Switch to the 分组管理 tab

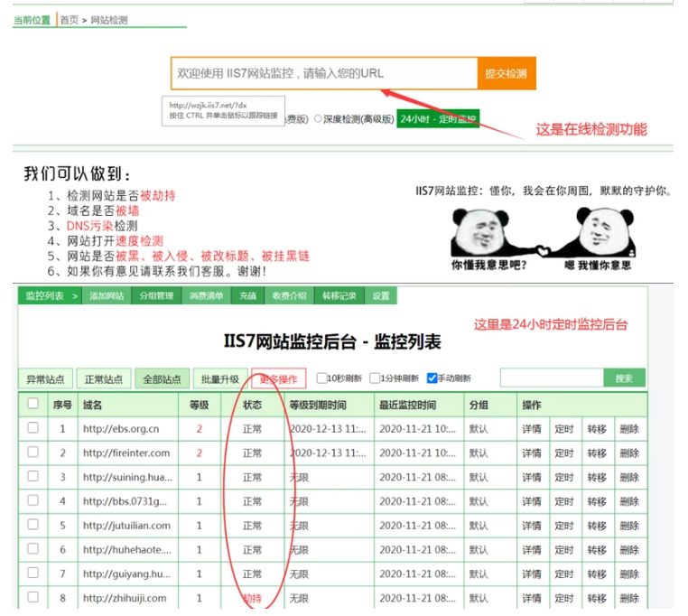click(x=156, y=295)
